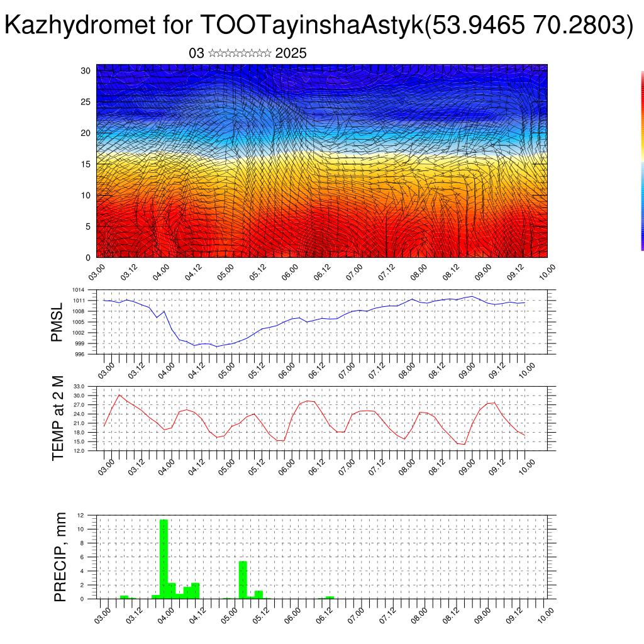Click the 10.00 label under the wind chart
This screenshot has width=644, height=644.
coord(547,272)
